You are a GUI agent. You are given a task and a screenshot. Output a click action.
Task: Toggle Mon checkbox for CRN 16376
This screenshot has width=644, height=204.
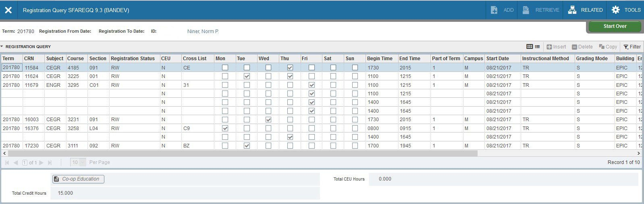pyautogui.click(x=225, y=128)
